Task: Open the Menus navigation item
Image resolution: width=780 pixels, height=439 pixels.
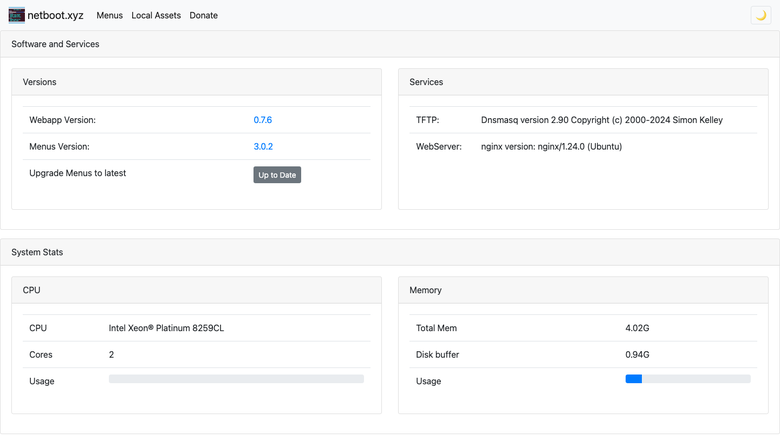Action: [x=109, y=15]
